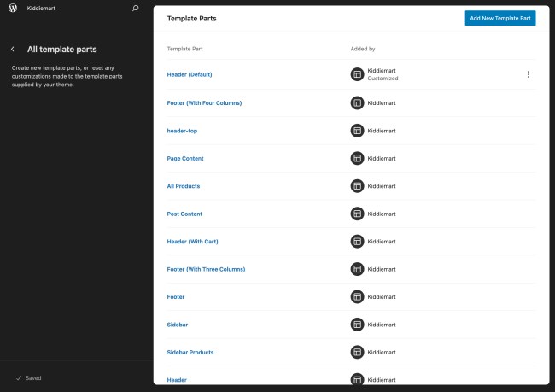Viewport: 555px width, 392px height.
Task: Open actions menu for Header (Default)
Action: (528, 74)
